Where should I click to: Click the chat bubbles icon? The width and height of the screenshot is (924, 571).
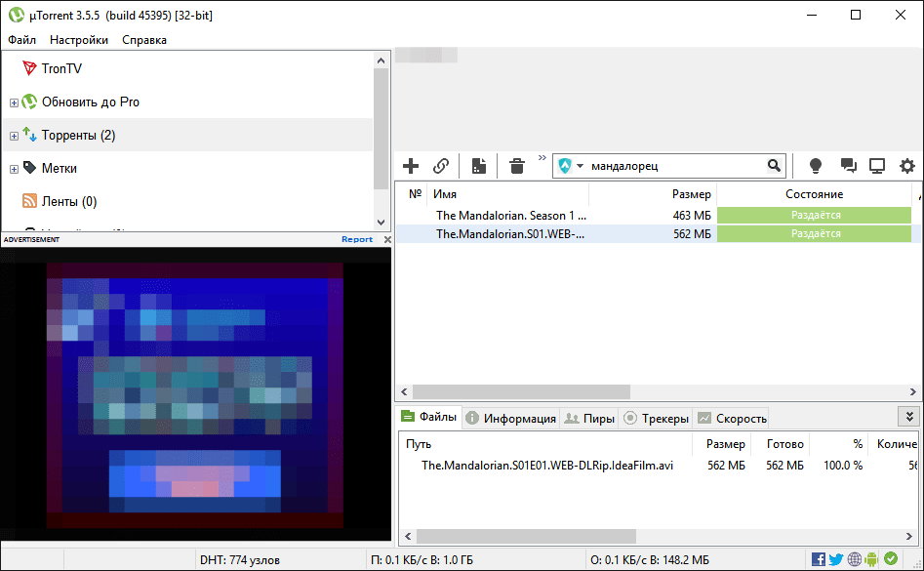[x=848, y=166]
